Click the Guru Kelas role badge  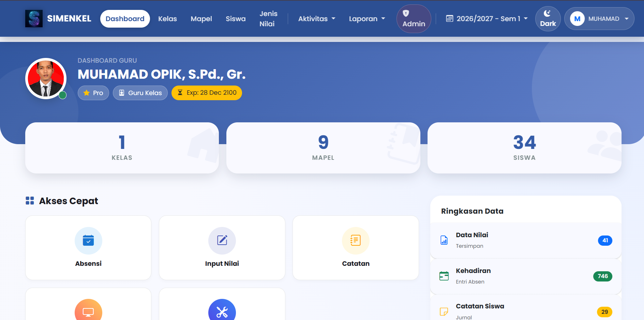click(x=140, y=93)
